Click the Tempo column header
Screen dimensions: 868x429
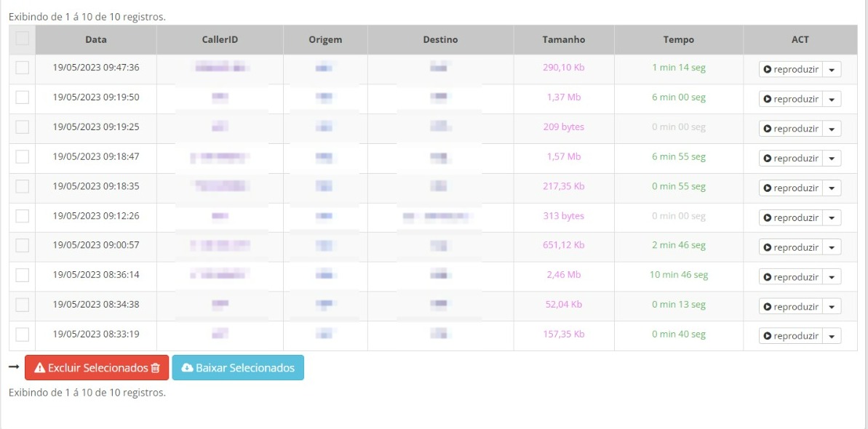click(x=678, y=40)
